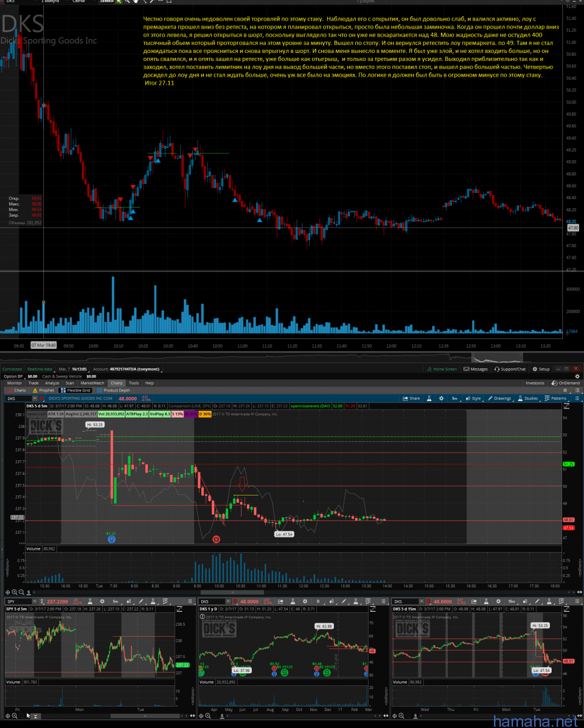Open the Setup menu
584x728 pixels.
[541, 369]
